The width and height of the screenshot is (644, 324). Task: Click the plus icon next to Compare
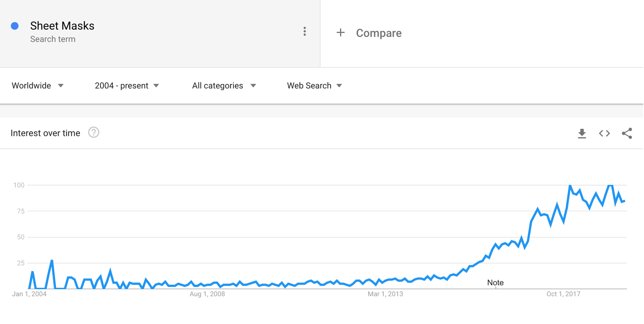point(340,33)
